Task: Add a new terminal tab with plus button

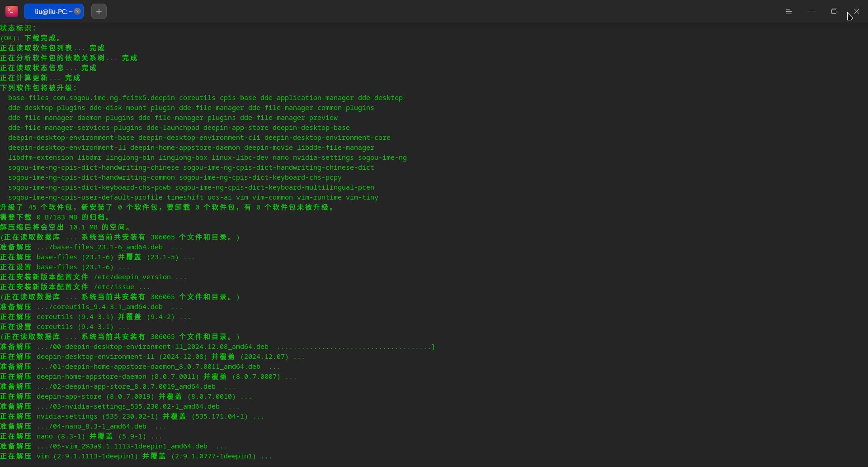Action: click(x=99, y=11)
